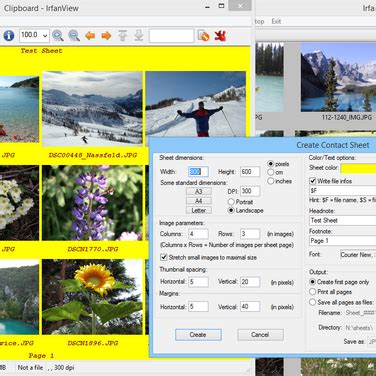Click the Columns field showing 4
Image resolution: width=376 pixels, height=376 pixels.
pos(198,234)
